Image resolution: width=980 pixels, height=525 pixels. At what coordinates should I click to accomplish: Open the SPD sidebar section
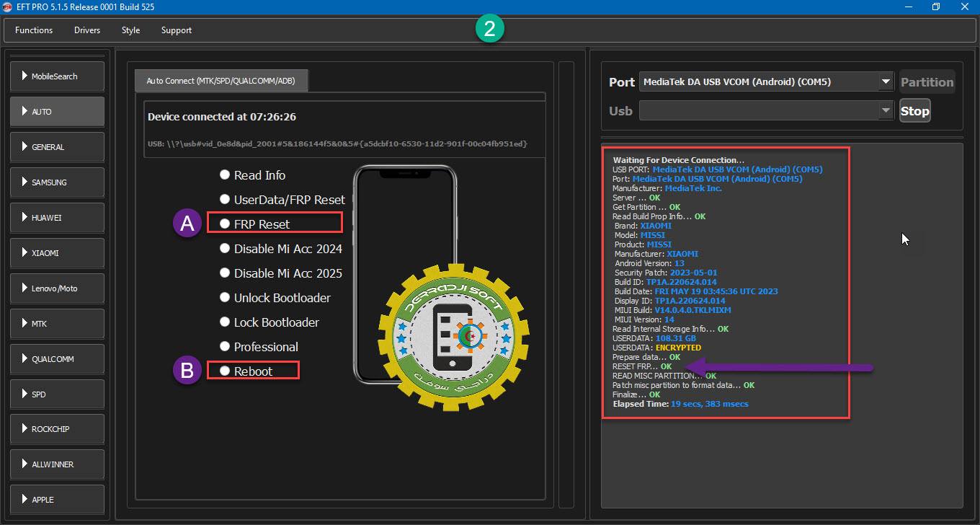58,394
